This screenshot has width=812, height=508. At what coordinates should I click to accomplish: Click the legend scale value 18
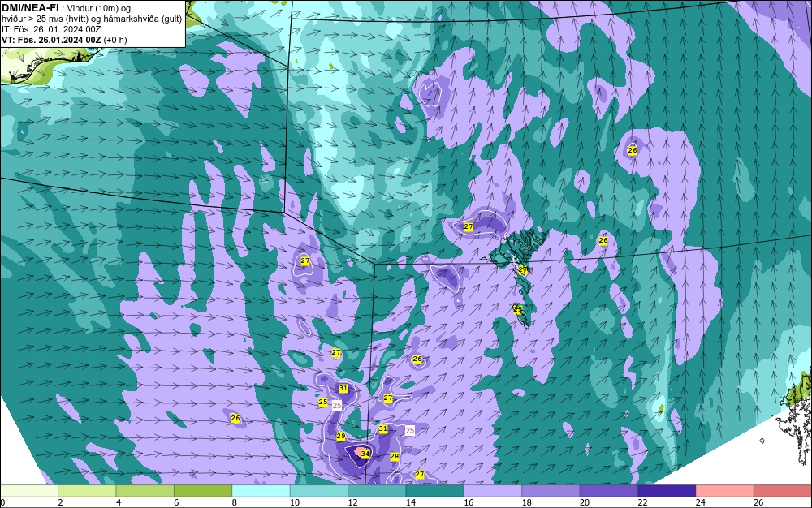(527, 502)
